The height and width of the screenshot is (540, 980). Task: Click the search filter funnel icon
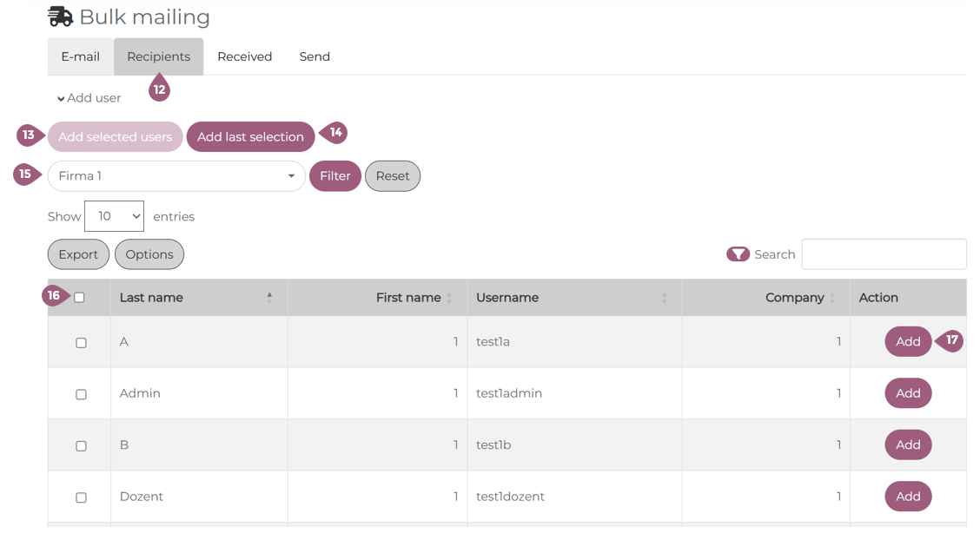[738, 254]
